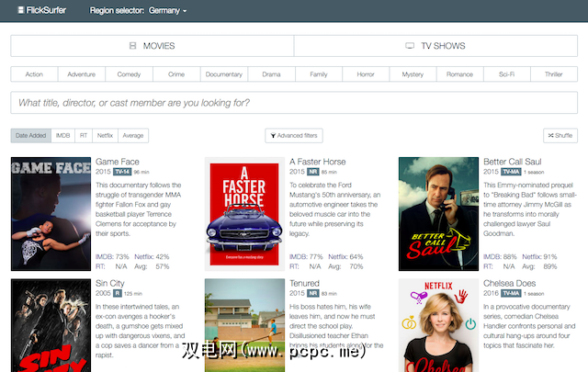This screenshot has width=588, height=372.
Task: Sort results by Date Added
Action: pos(30,136)
